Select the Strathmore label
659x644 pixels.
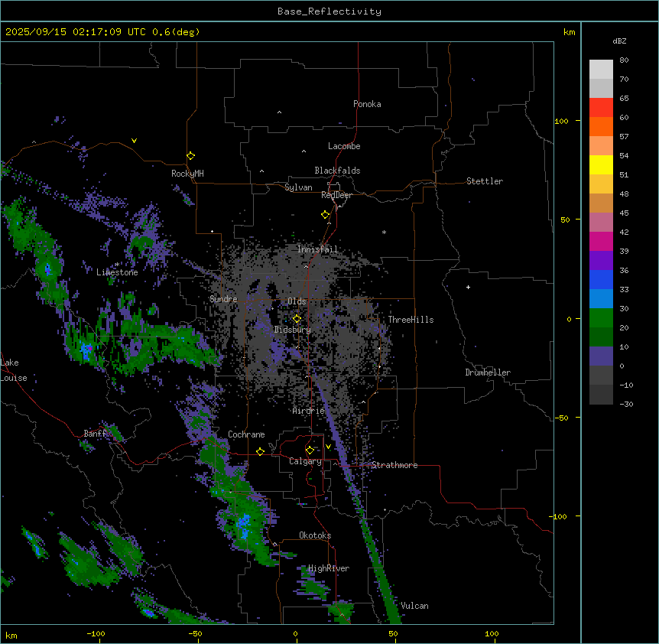[x=394, y=465]
